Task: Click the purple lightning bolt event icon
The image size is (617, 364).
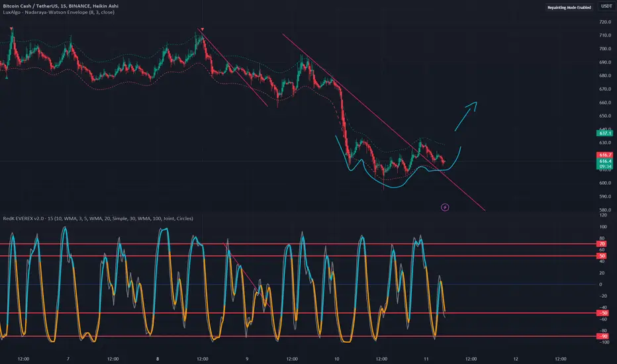Action: point(445,207)
